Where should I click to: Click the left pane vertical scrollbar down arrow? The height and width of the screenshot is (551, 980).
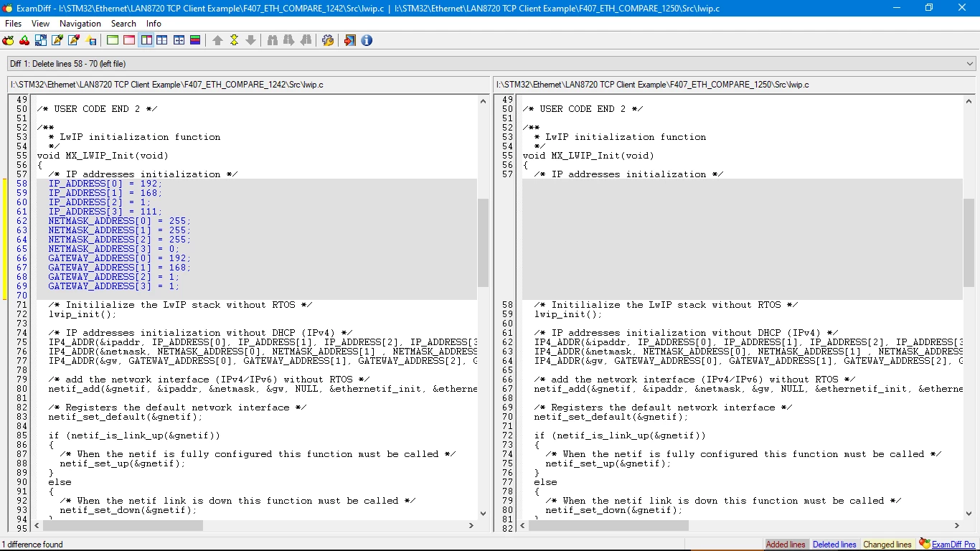(484, 514)
